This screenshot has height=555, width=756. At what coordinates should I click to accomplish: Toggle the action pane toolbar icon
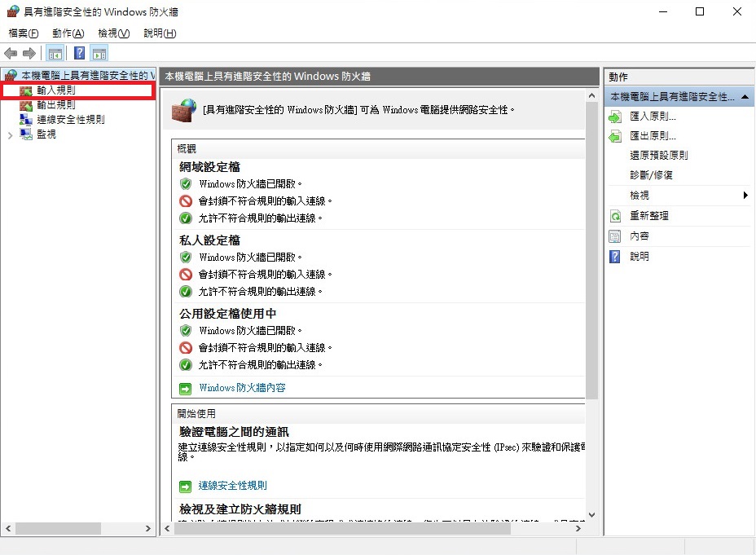coord(99,53)
